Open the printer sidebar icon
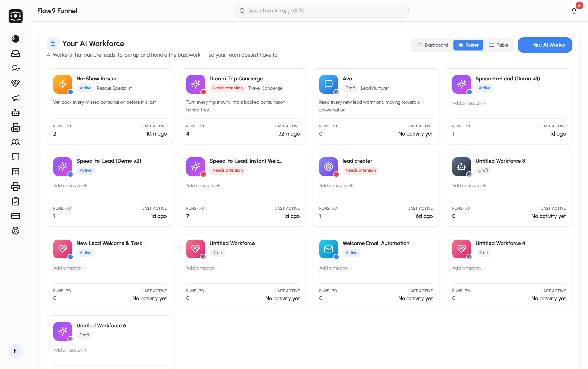Viewport: 588px width, 369px height. pyautogui.click(x=15, y=187)
